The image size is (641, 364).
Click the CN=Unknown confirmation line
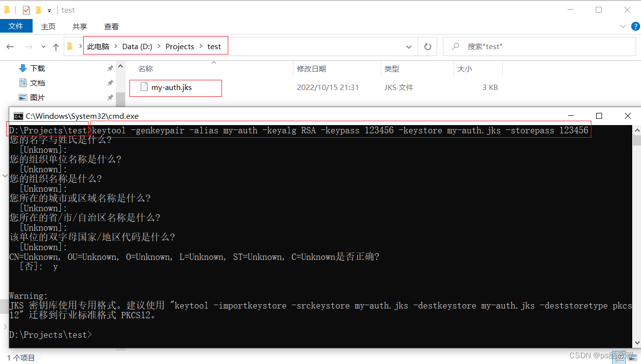194,257
